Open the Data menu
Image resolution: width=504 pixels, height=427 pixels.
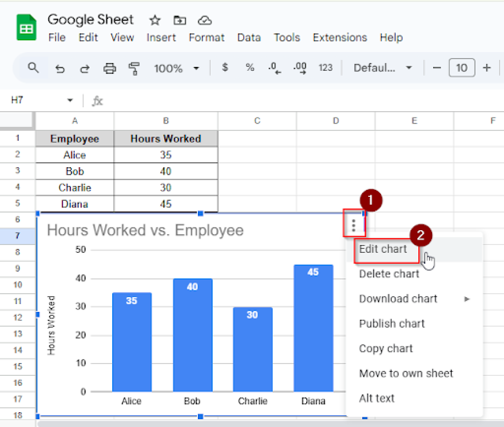click(249, 38)
